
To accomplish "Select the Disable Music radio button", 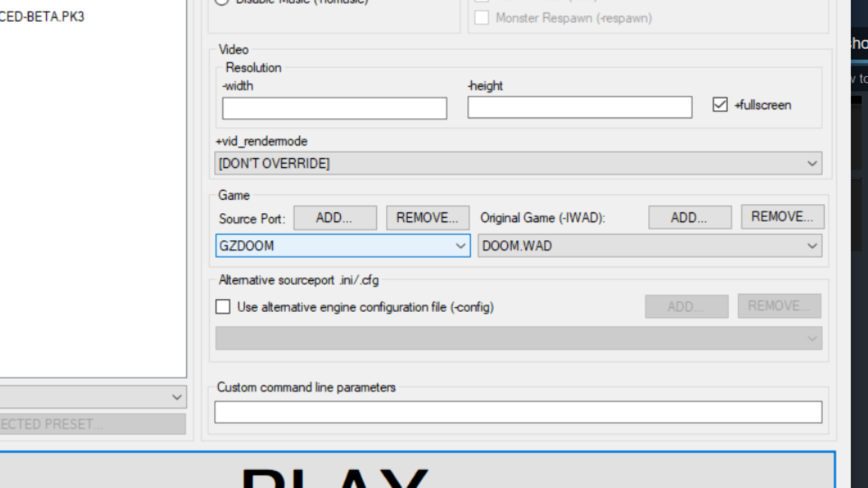I will [x=222, y=1].
